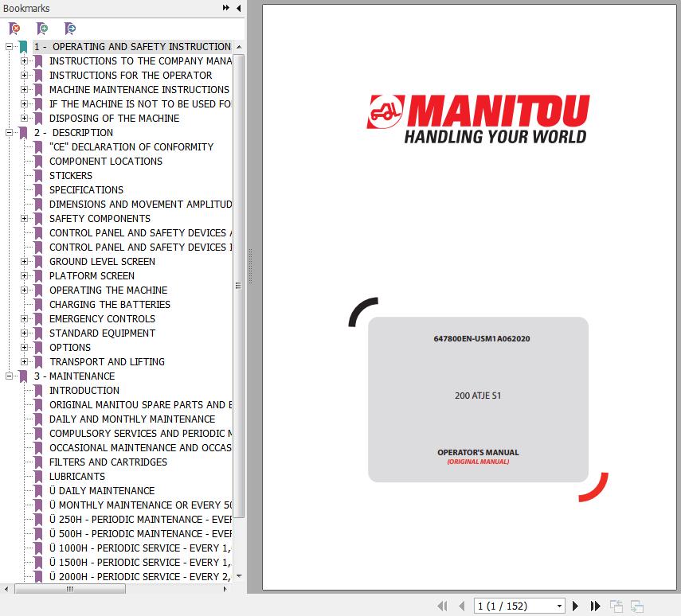Click '647800EN-USM1A062020' text on the cover
Image resolution: width=681 pixels, height=616 pixels.
482,338
